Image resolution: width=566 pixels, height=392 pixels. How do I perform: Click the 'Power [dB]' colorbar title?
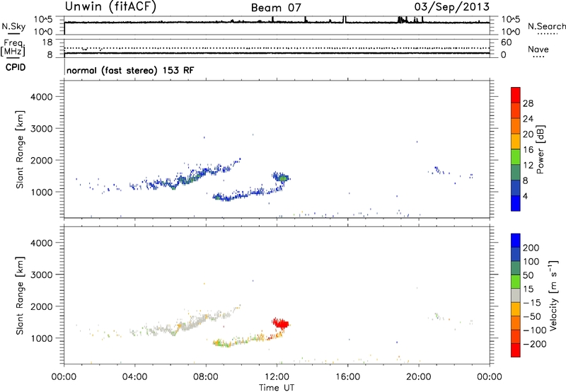pyautogui.click(x=541, y=149)
